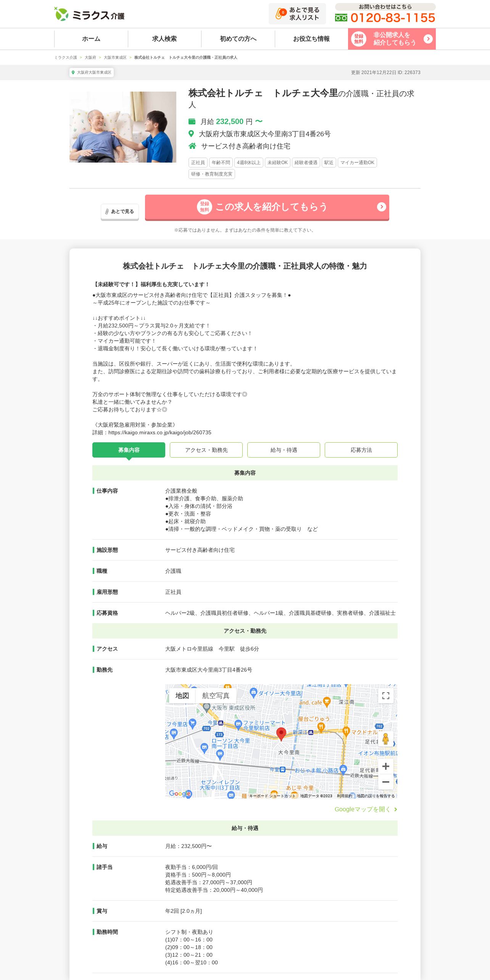Switch map to 航空写真 view

(x=216, y=696)
